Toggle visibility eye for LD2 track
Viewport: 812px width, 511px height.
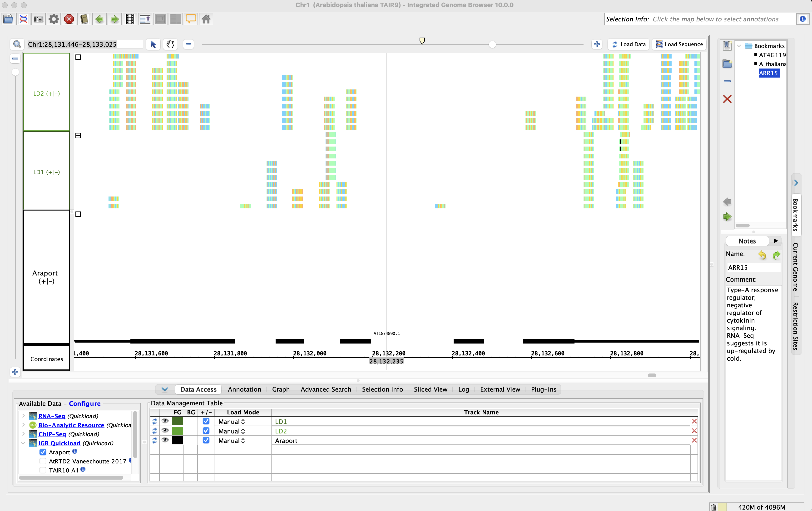[165, 430]
